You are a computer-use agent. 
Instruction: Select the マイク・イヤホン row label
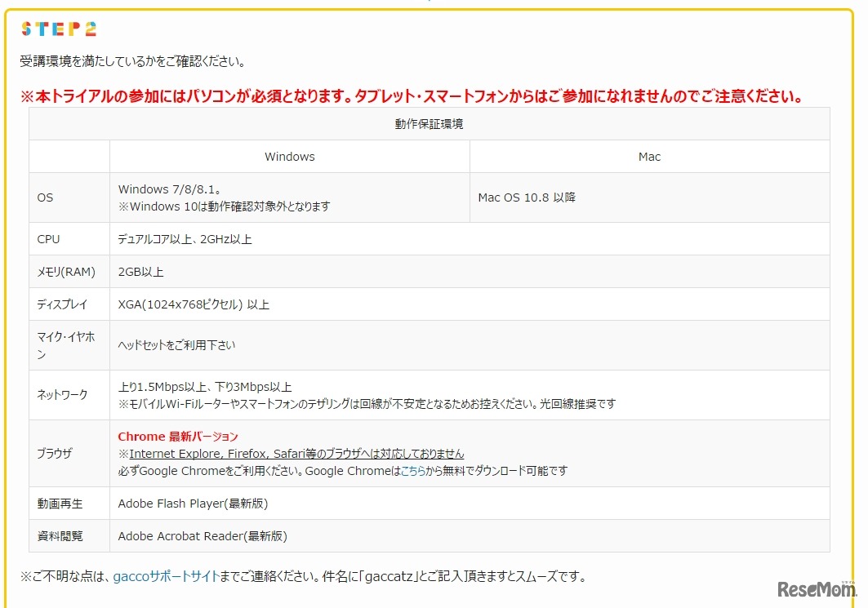tap(66, 345)
